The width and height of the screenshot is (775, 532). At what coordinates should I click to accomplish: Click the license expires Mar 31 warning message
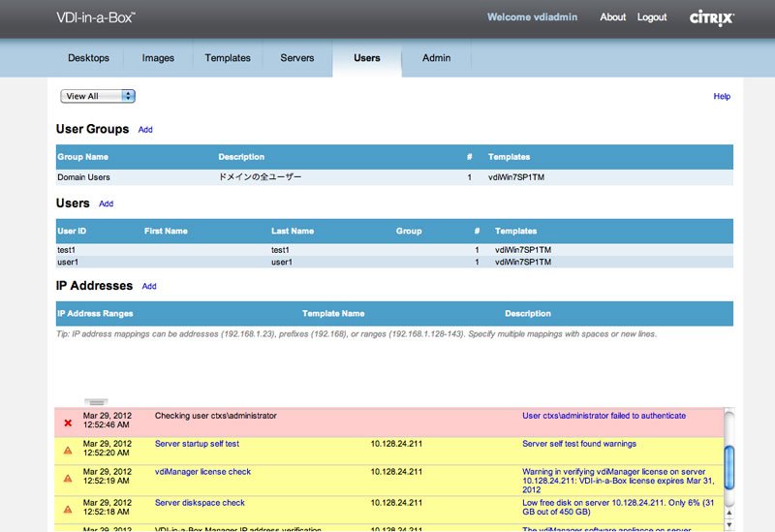coord(618,481)
